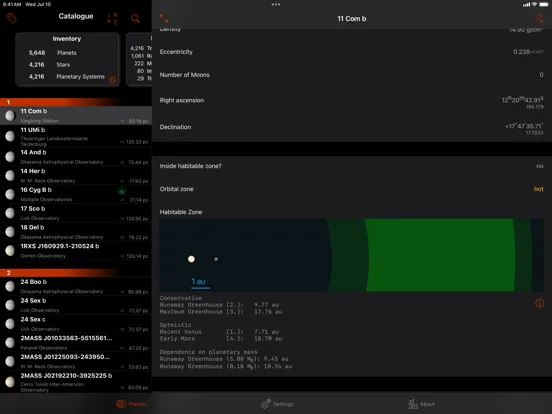Open the A-Z sort order icon
The height and width of the screenshot is (414, 552).
pyautogui.click(x=112, y=18)
